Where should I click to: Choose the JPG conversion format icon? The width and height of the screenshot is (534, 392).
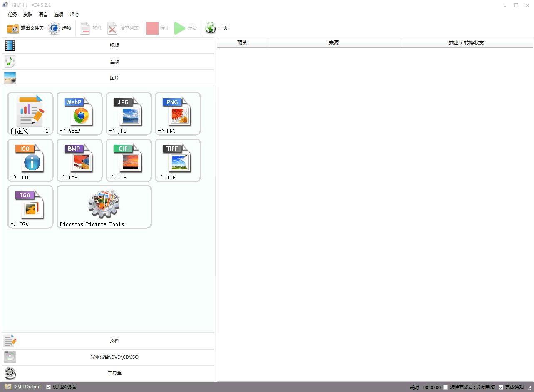click(x=128, y=113)
